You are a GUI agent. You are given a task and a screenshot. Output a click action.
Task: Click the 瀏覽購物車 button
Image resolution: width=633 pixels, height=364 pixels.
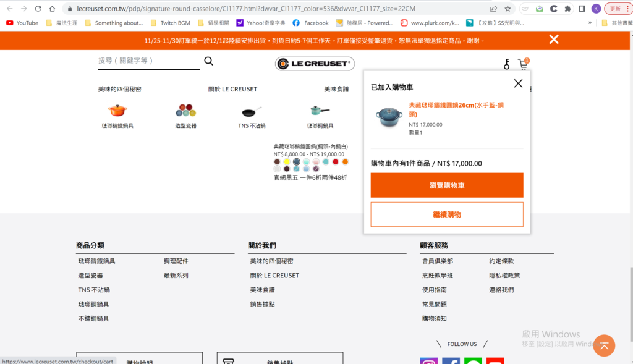coord(447,185)
